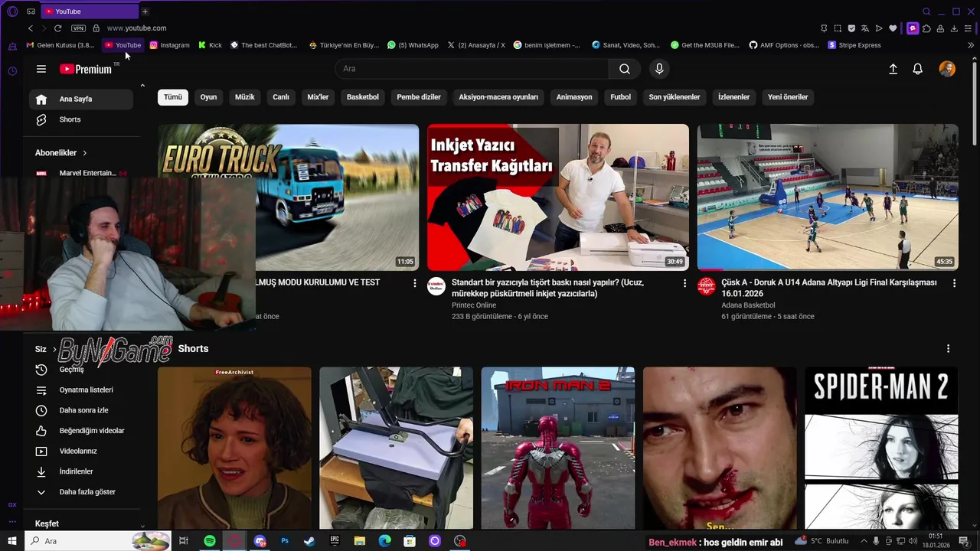Open the Printec Online channel link
980x551 pixels.
pyautogui.click(x=474, y=305)
